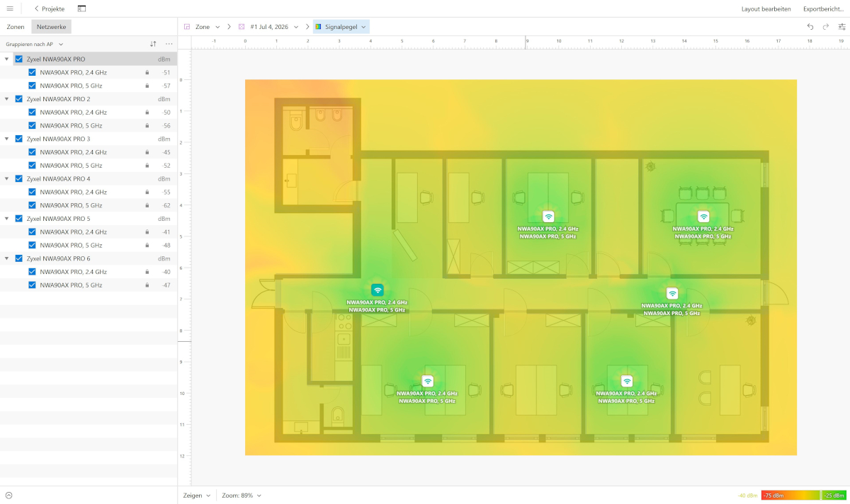Go back to Projekte
The height and width of the screenshot is (504, 850).
click(50, 8)
